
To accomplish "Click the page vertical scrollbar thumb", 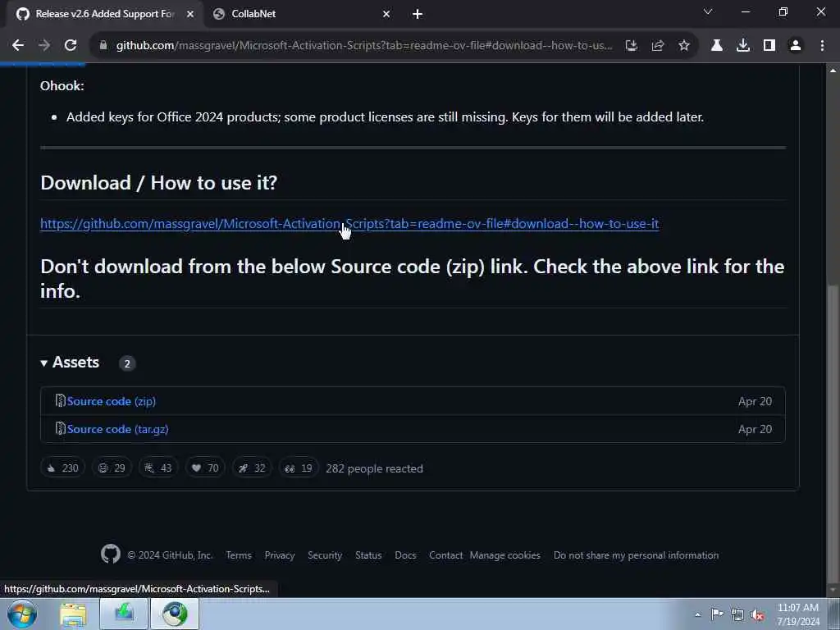I will coord(833,434).
